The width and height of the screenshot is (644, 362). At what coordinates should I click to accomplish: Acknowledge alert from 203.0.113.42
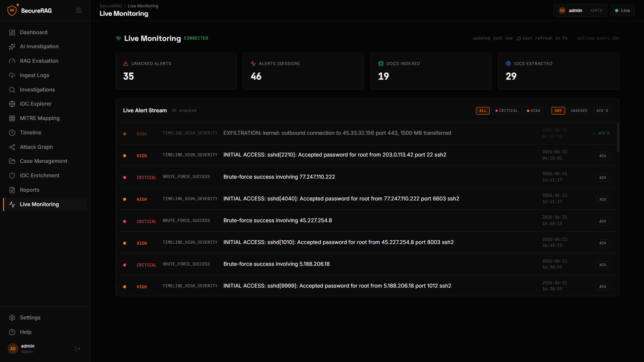point(603,156)
